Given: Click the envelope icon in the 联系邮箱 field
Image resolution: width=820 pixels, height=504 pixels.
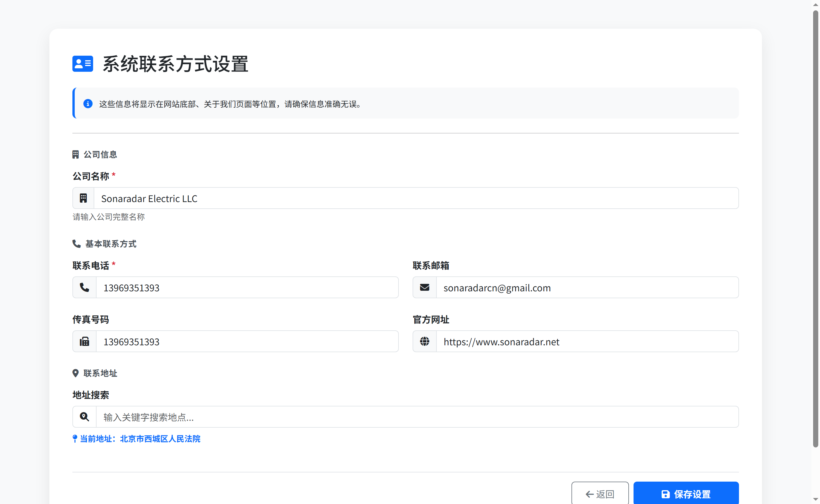Looking at the screenshot, I should (x=424, y=287).
